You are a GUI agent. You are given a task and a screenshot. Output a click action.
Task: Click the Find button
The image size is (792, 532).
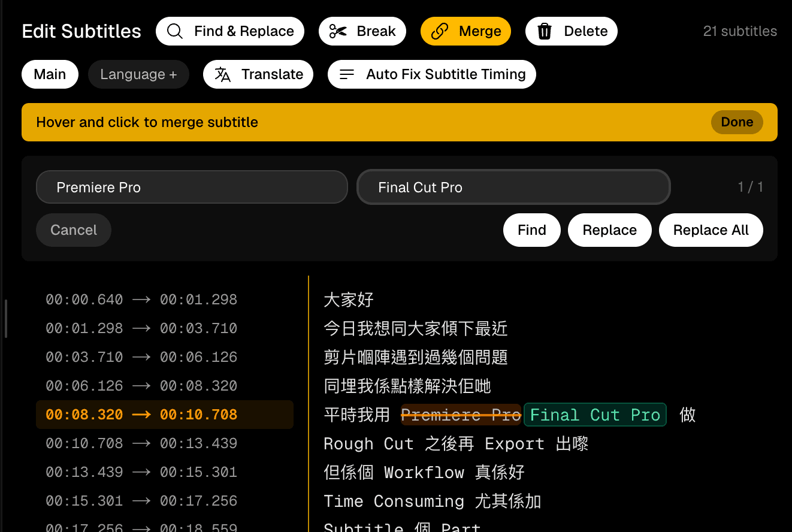[532, 230]
